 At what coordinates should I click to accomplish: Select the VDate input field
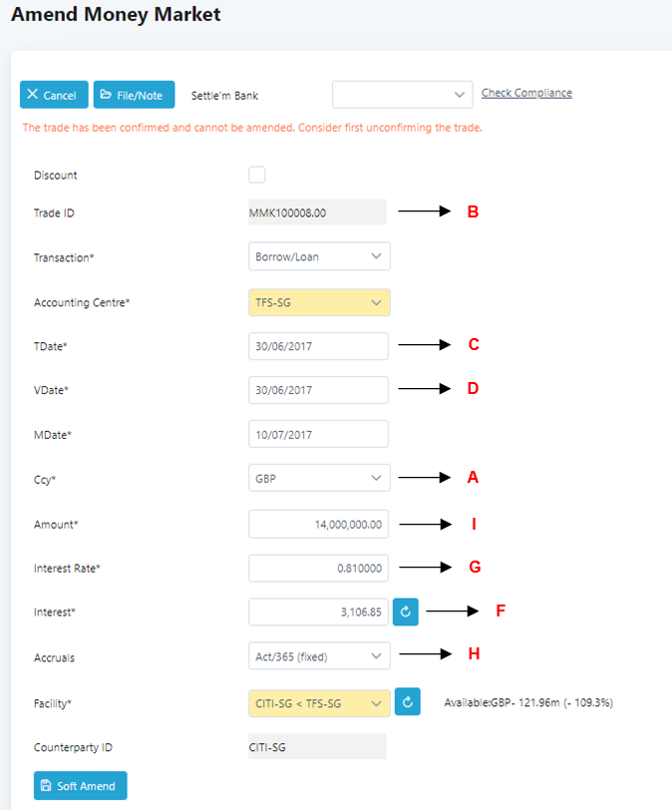coord(318,390)
